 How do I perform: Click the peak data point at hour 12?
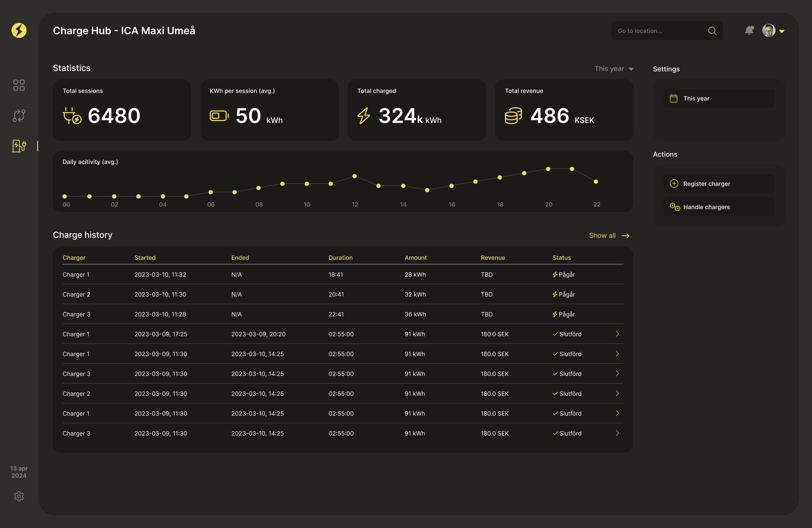pyautogui.click(x=354, y=176)
